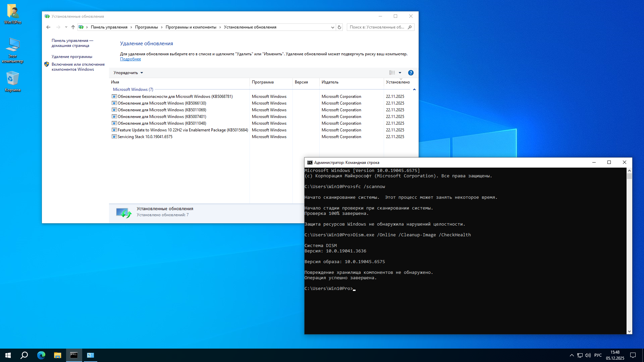644x362 pixels.
Task: Click the Programs breadcrumb item
Action: pos(146,27)
